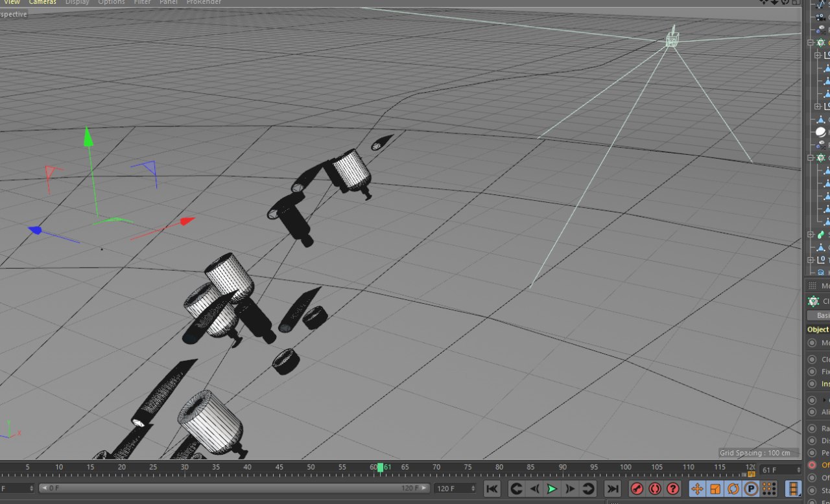Toggle the animation dot beside Ins
Screen dimensions: 830x504
click(812, 384)
